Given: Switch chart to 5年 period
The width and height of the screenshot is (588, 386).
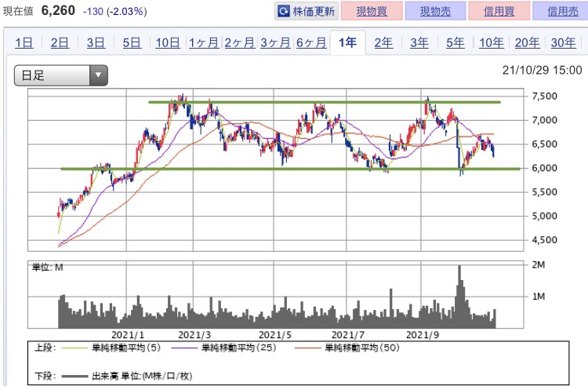Looking at the screenshot, I should click(x=456, y=43).
